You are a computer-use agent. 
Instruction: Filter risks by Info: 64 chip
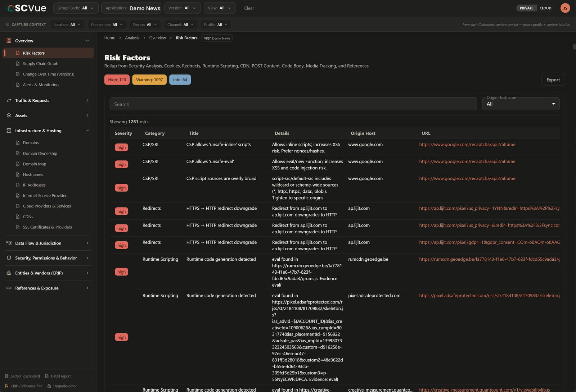click(180, 80)
